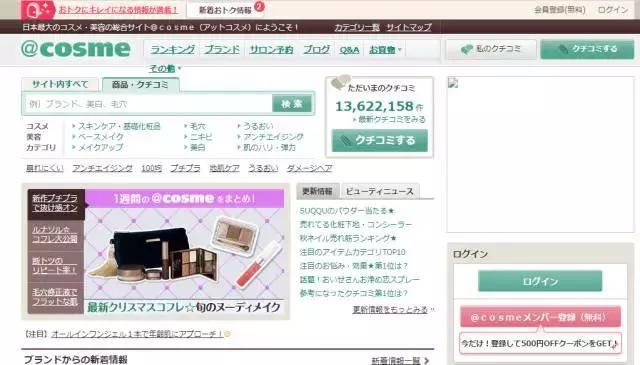Open ニキビ category link
The height and width of the screenshot is (365, 640).
point(201,137)
